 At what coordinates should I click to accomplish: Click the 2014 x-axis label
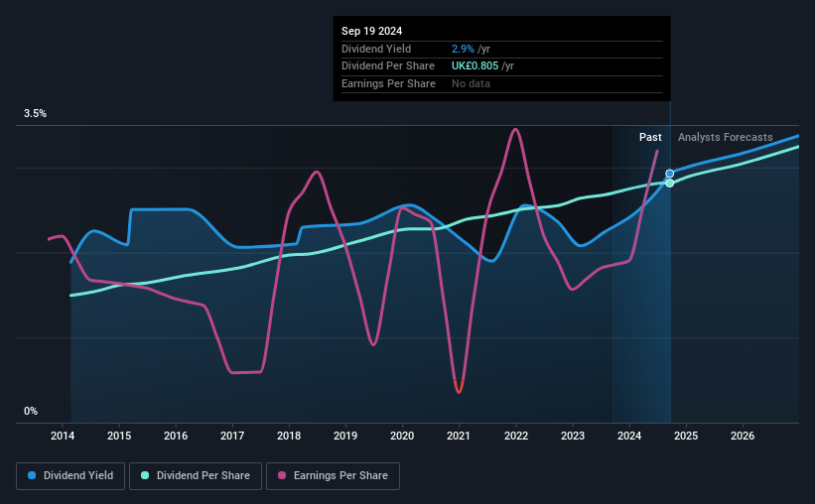(63, 436)
